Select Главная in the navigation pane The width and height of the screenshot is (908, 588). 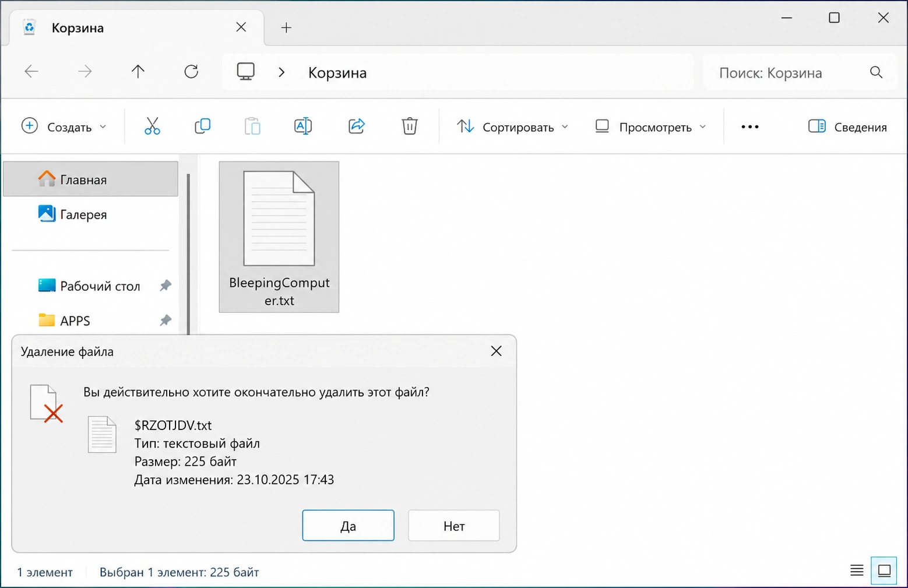click(90, 179)
